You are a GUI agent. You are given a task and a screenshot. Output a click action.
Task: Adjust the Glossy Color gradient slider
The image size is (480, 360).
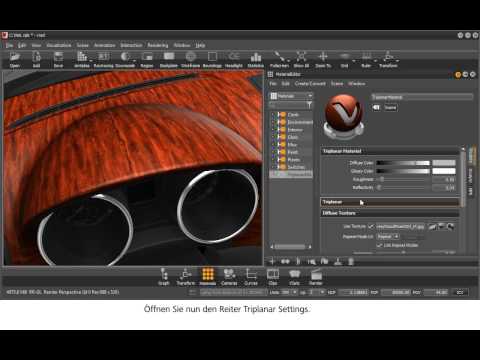click(403, 171)
